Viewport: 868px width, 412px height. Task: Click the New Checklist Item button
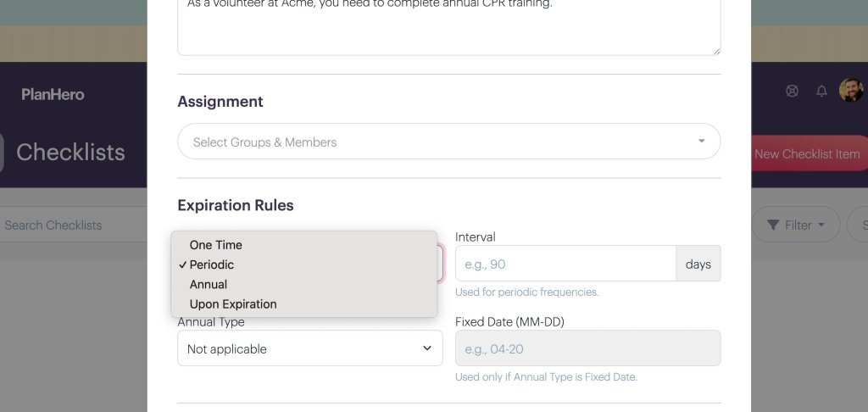(x=807, y=153)
